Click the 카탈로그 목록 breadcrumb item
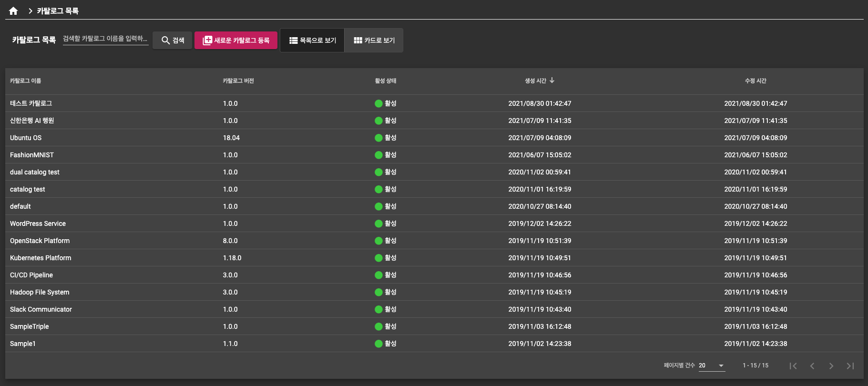This screenshot has width=868, height=386. click(x=58, y=11)
